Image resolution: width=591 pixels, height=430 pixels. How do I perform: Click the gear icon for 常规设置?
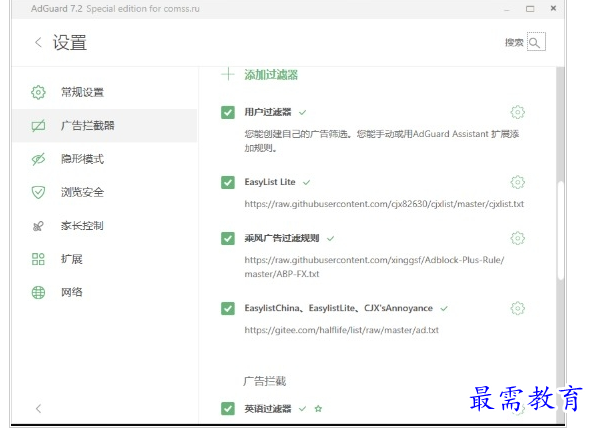click(x=38, y=92)
